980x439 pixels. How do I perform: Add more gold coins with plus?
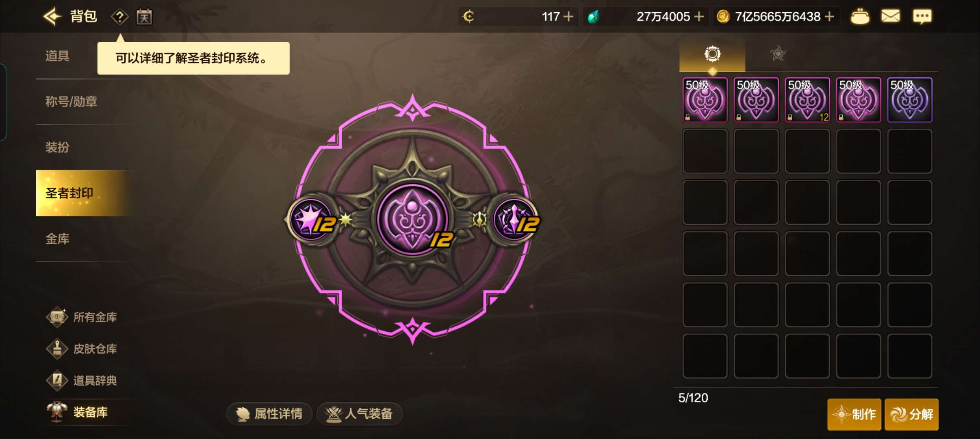(x=830, y=17)
